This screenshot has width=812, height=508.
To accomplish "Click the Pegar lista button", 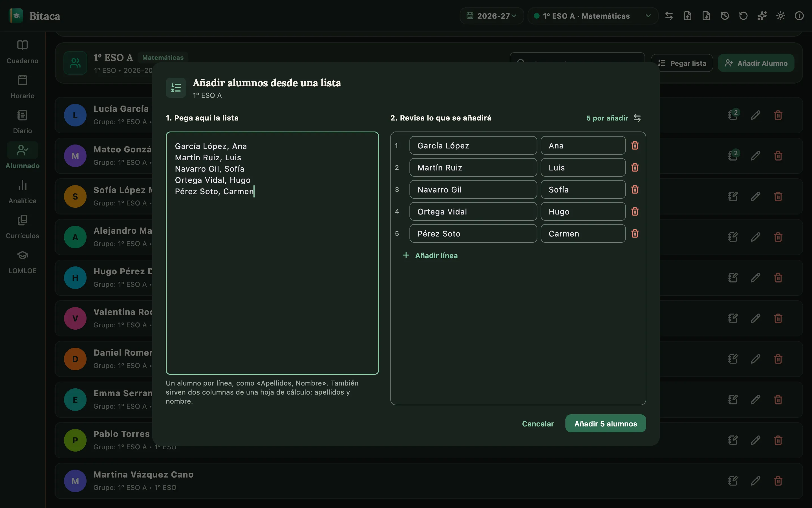I will point(682,63).
